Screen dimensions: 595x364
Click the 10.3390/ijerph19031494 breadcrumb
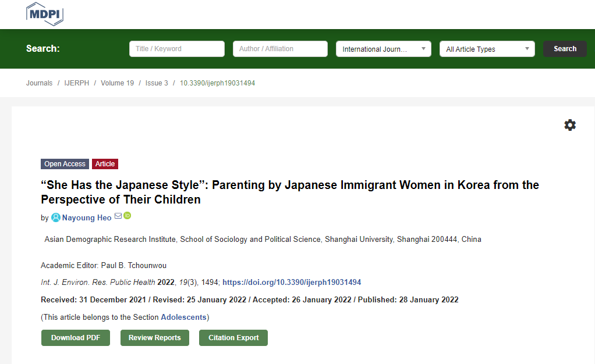(x=217, y=83)
